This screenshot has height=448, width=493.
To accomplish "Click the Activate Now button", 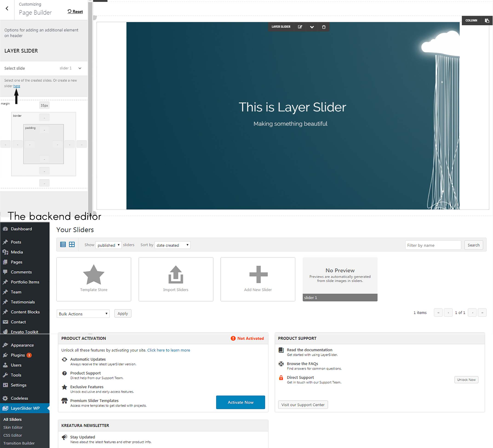I will click(x=240, y=402).
